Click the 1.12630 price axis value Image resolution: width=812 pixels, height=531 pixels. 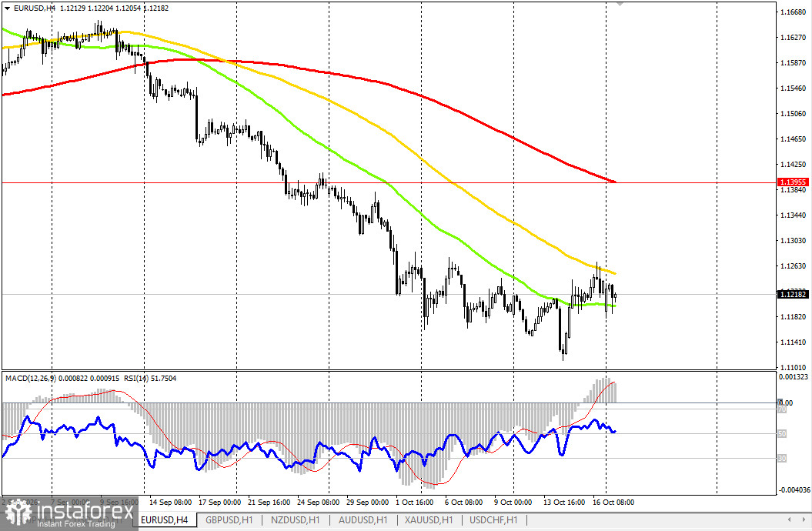pyautogui.click(x=793, y=266)
